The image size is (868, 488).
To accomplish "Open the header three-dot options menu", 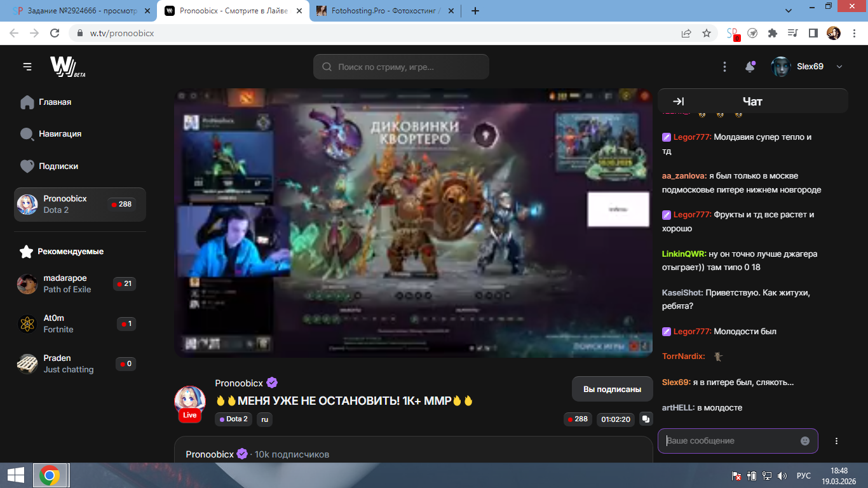I will click(x=725, y=67).
